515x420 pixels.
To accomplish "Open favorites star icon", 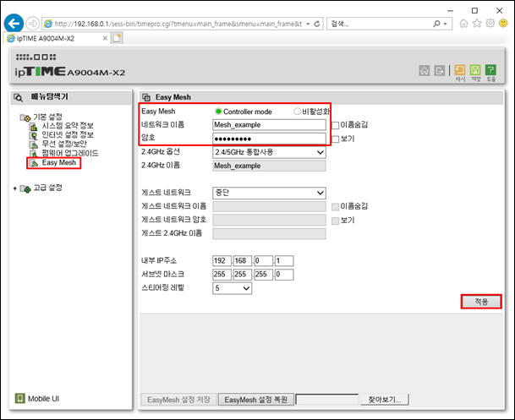I will [477, 24].
